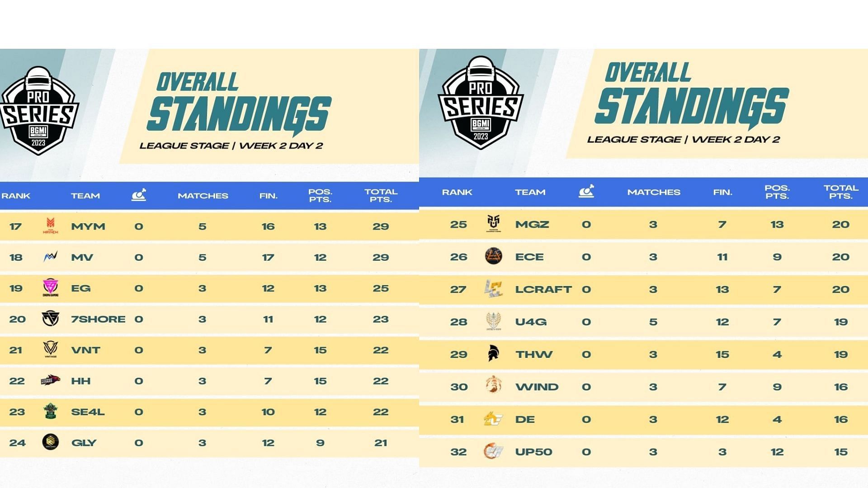Click the VNT Vintage team logo
The image size is (868, 488).
coord(50,349)
